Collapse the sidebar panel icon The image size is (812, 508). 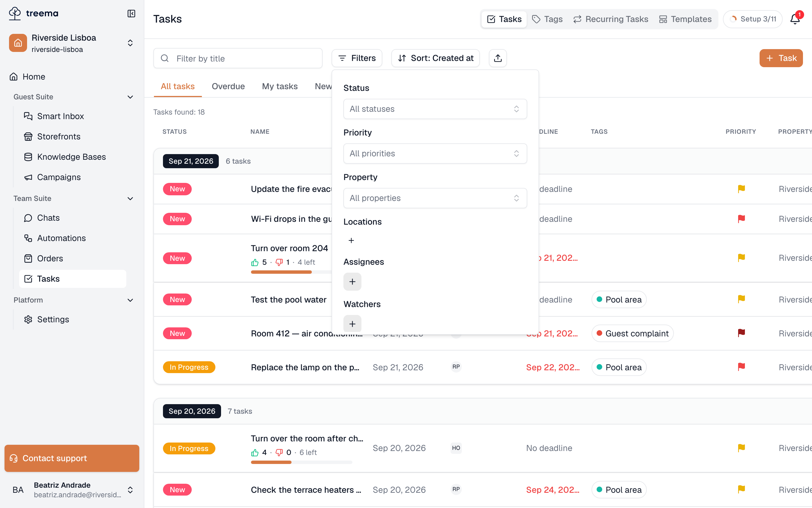[x=131, y=14]
